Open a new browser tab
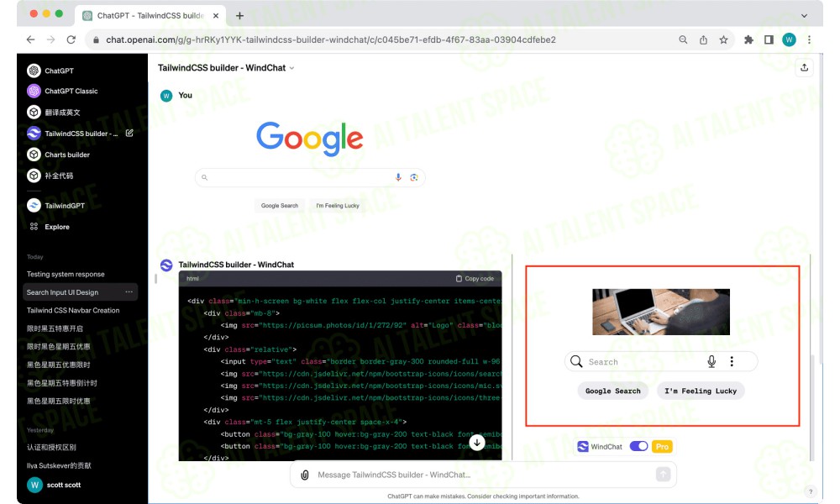This screenshot has height=504, width=840. tap(240, 16)
